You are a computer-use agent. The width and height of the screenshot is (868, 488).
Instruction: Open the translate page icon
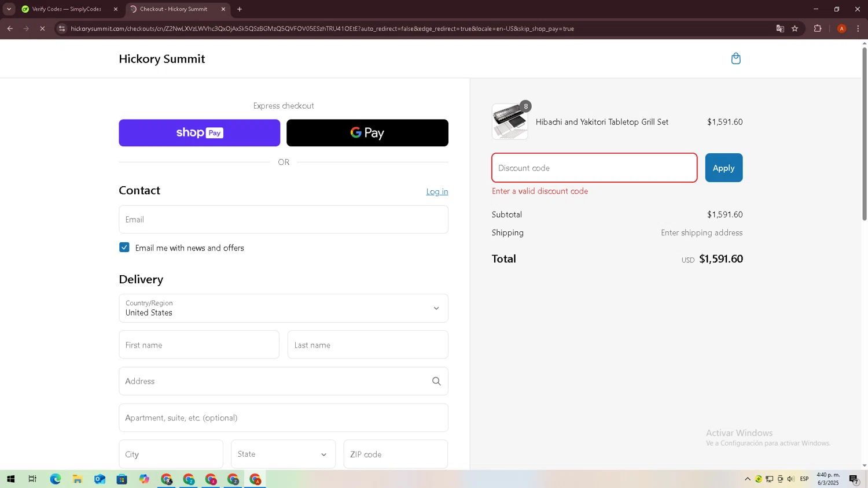(x=780, y=28)
